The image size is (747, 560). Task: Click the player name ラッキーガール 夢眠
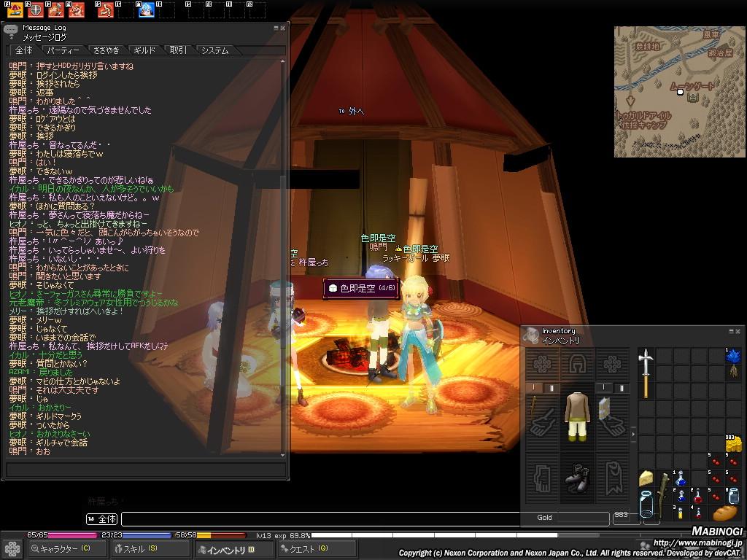416,258
